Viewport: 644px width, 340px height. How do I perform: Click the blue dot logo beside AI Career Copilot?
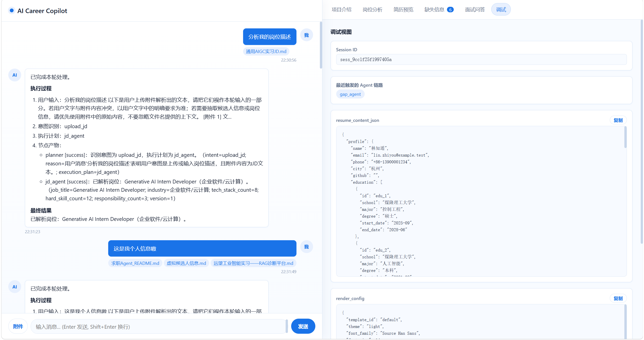pyautogui.click(x=12, y=11)
